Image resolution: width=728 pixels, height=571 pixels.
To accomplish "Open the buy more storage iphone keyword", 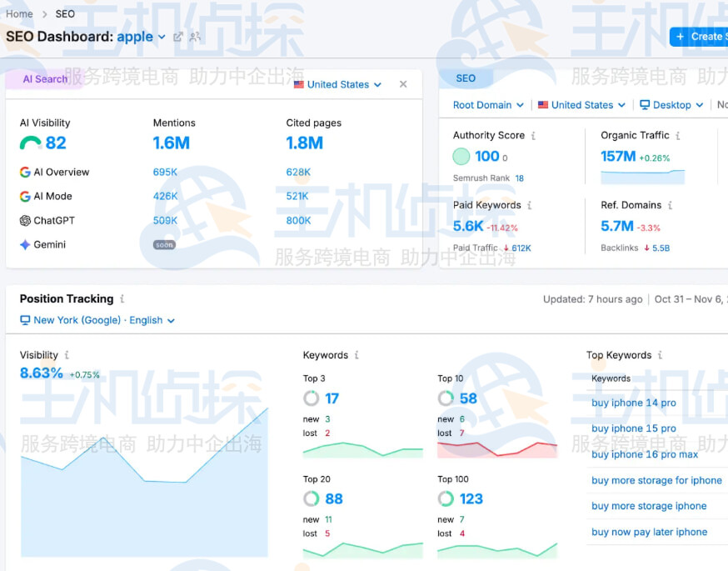I will point(649,506).
